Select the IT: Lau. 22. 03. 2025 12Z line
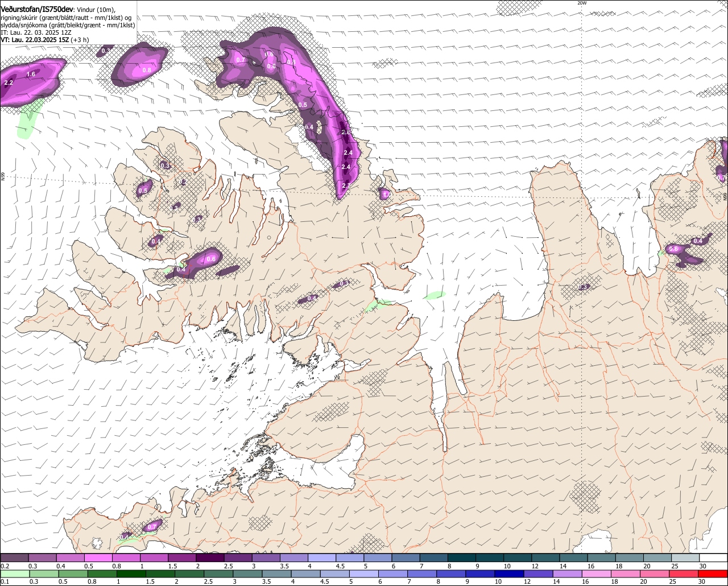728x586 pixels. click(36, 32)
